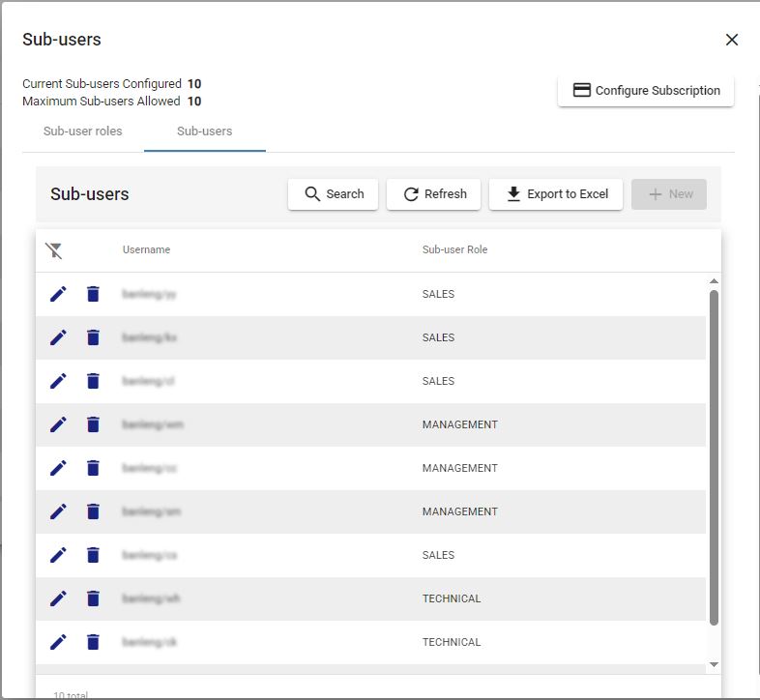
Task: Edit the third SALES sub-user row
Action: (x=58, y=381)
